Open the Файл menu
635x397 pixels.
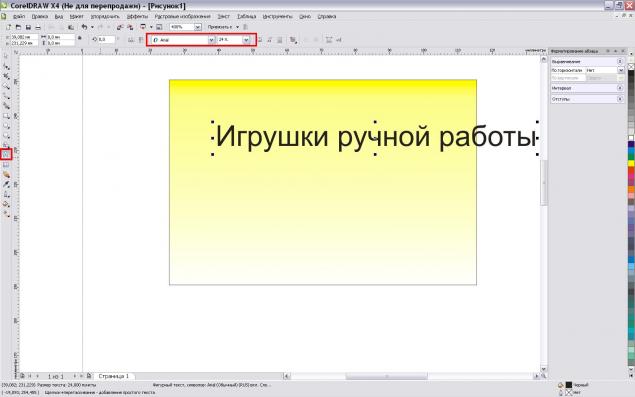pyautogui.click(x=19, y=17)
